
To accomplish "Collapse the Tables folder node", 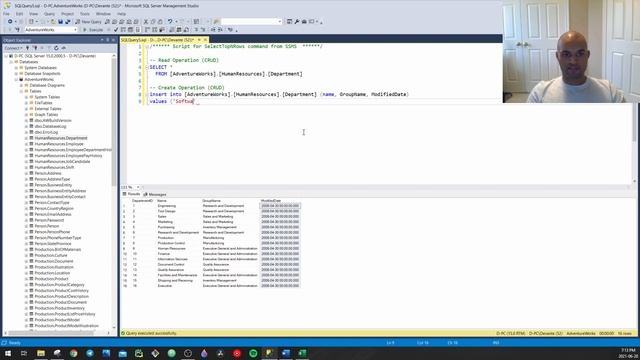I will coord(21,91).
